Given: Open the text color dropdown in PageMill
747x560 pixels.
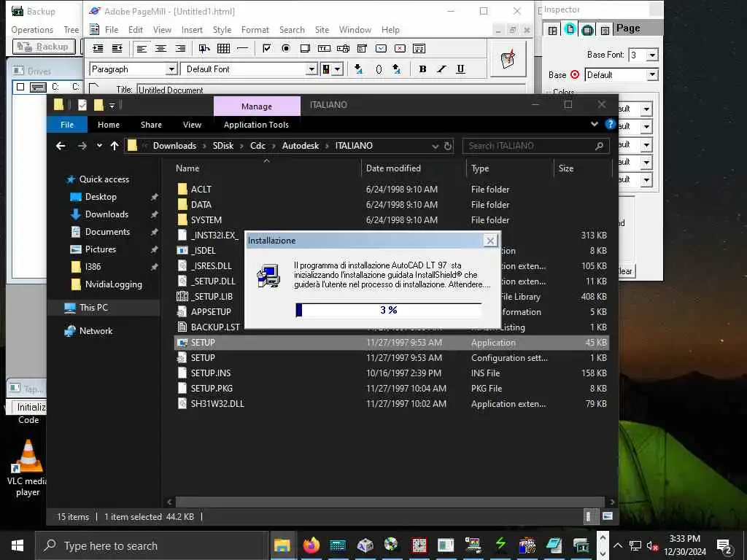Looking at the screenshot, I should (337, 69).
